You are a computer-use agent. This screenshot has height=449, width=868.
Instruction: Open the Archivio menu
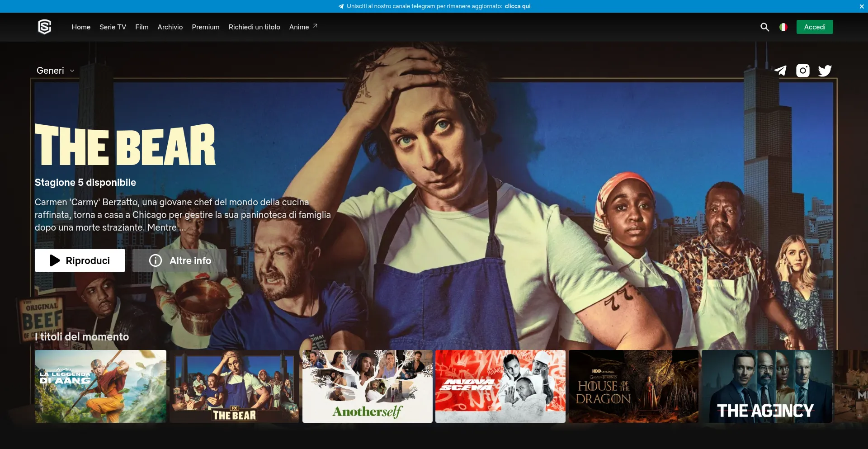(170, 27)
